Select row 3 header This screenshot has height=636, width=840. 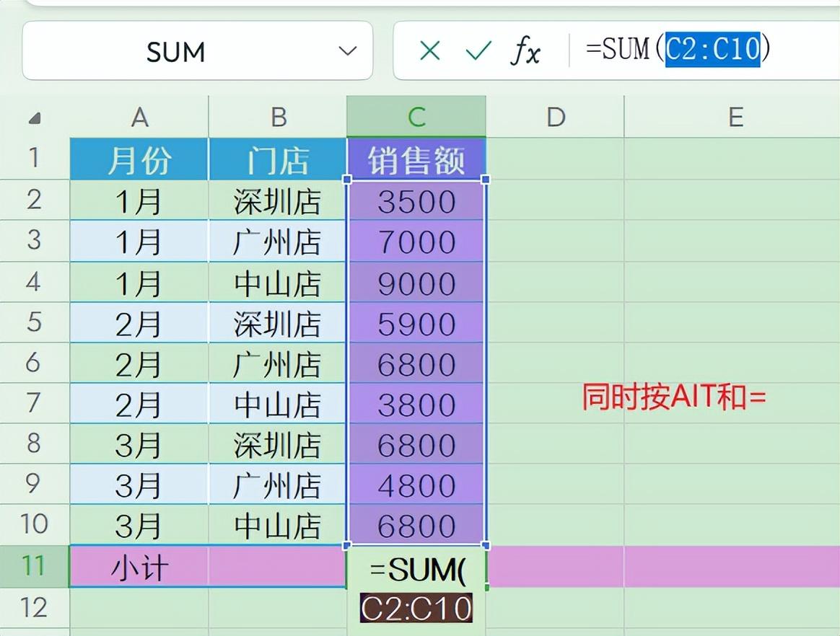[x=35, y=240]
